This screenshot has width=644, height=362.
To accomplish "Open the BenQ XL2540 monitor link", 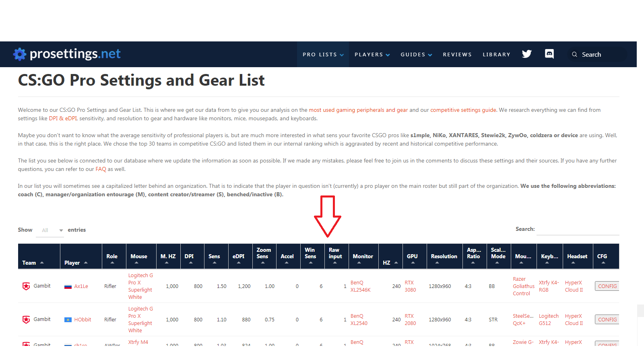I will click(359, 319).
